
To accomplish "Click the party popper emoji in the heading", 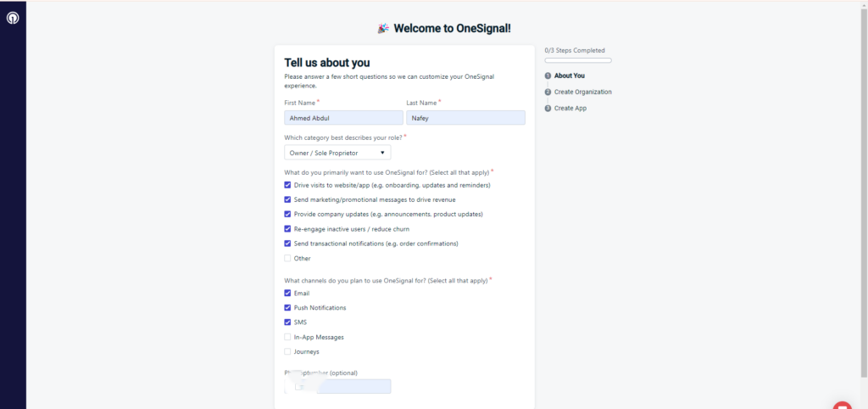I will coord(383,28).
